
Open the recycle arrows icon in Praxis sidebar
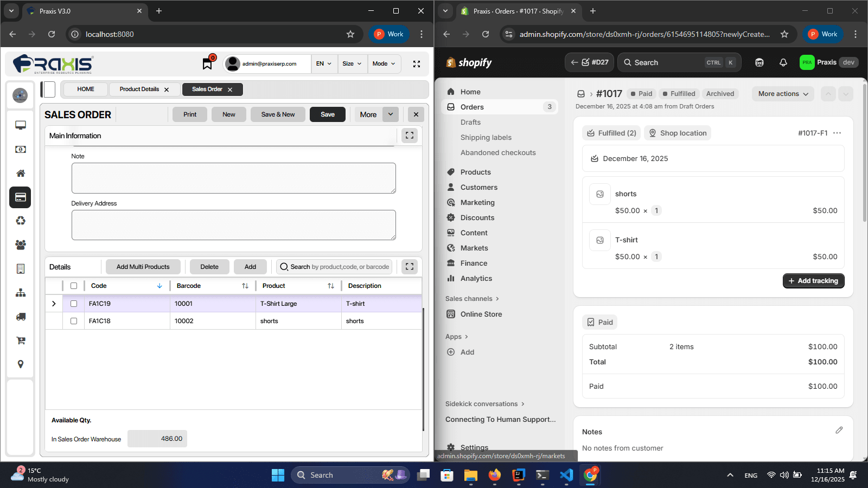pyautogui.click(x=21, y=221)
